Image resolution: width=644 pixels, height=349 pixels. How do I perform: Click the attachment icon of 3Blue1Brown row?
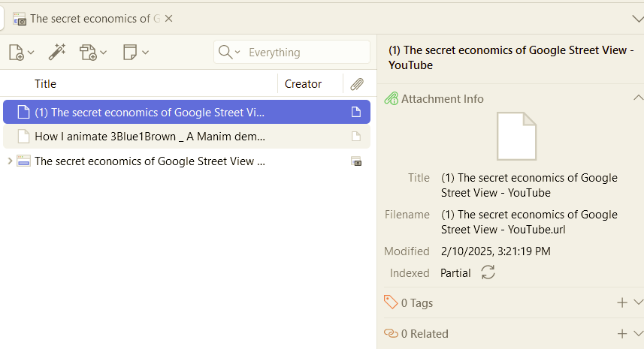pos(356,137)
